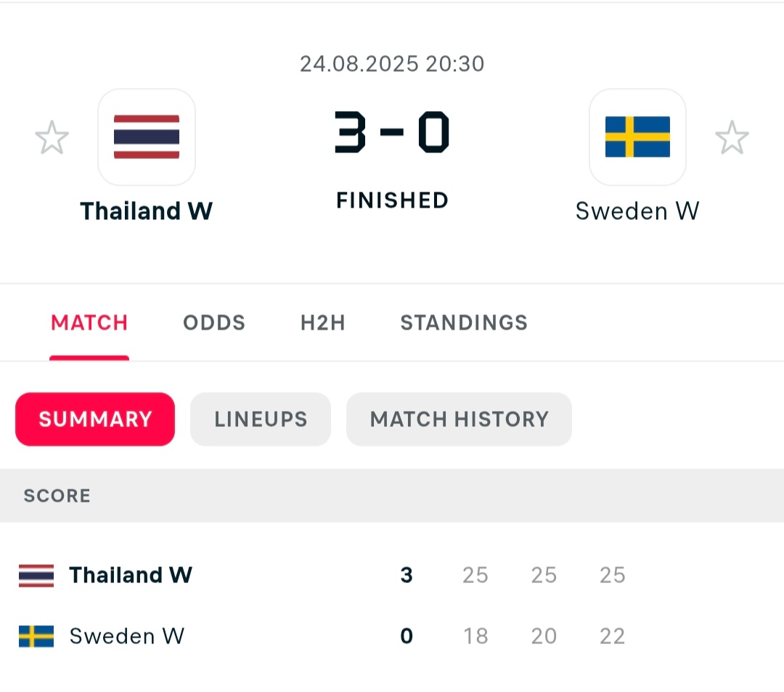This screenshot has width=784, height=692.
Task: Show the SUMMARY section
Action: 95,419
